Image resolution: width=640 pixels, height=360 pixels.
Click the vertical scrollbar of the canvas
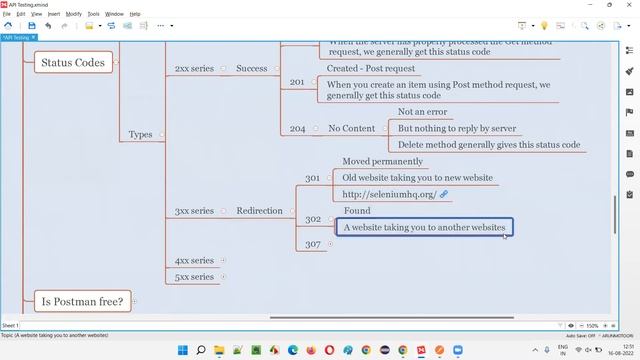(615, 215)
